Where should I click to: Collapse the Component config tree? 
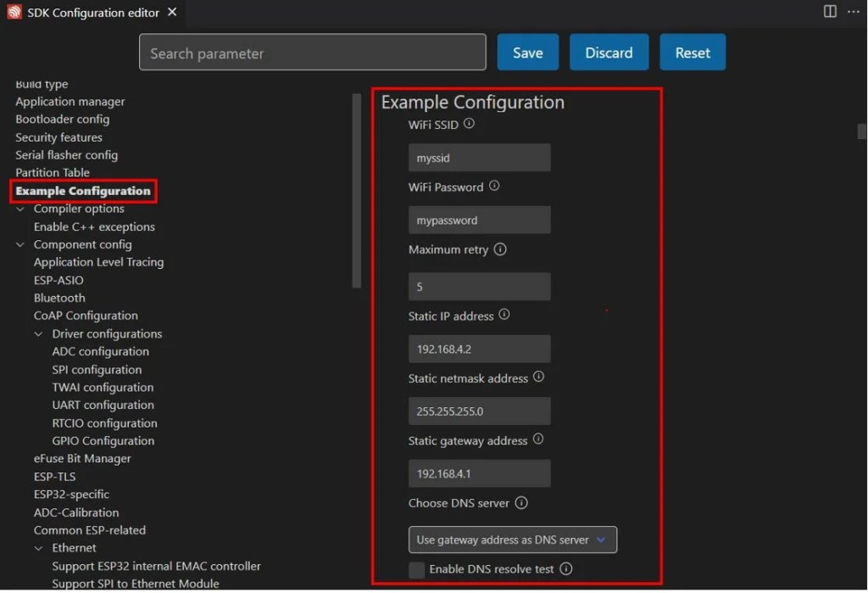point(20,244)
